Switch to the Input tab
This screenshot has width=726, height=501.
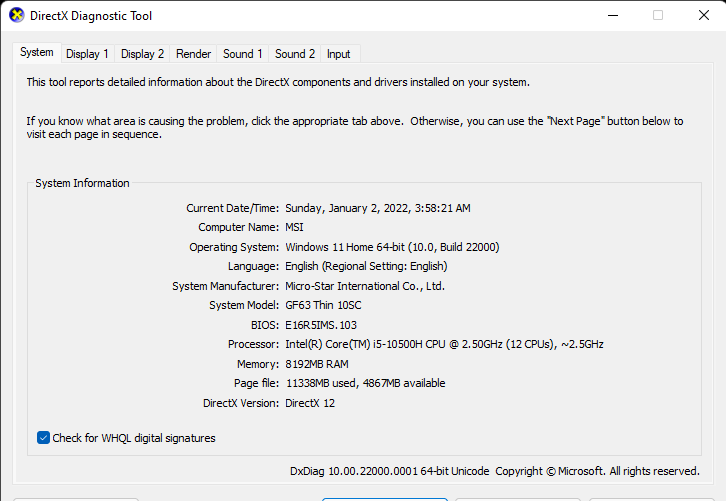(x=338, y=54)
